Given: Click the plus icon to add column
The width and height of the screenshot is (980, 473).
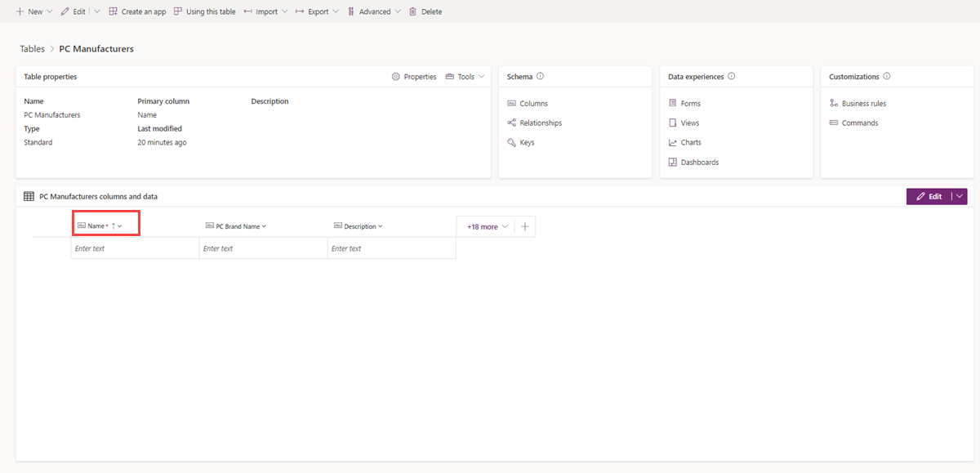Looking at the screenshot, I should coord(524,226).
